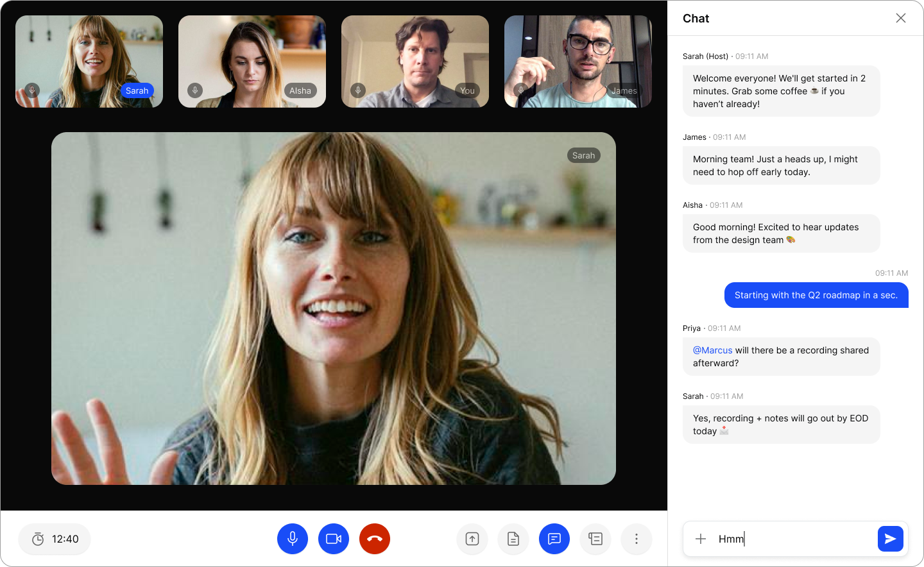Close the chat panel

tap(901, 18)
